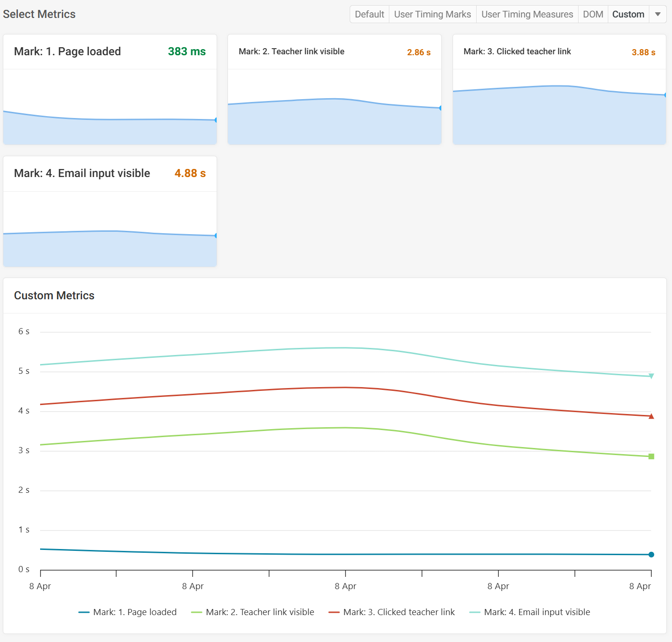Open the Mark 4 Email input visible card
The height and width of the screenshot is (642, 672).
[110, 211]
